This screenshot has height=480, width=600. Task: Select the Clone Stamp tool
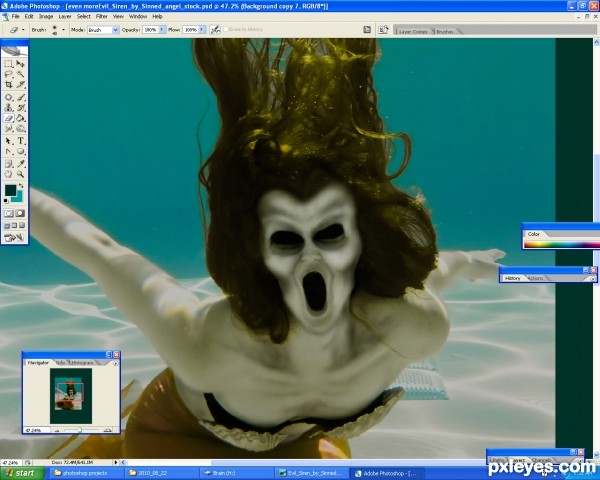click(8, 108)
